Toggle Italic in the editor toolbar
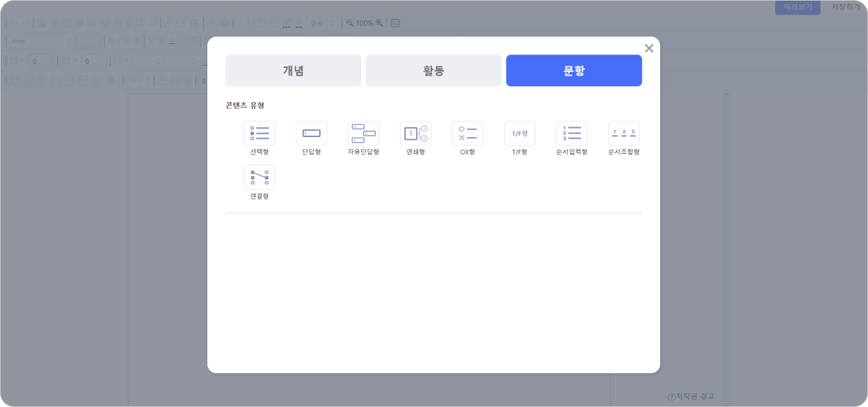The width and height of the screenshot is (868, 407). pyautogui.click(x=120, y=41)
